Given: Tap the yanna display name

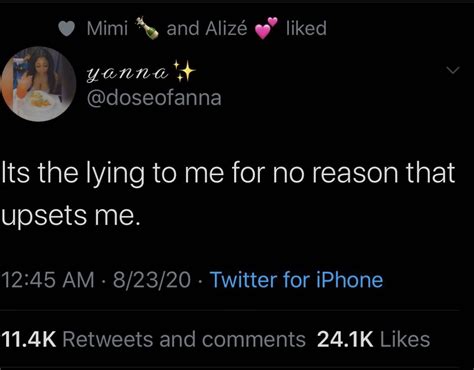Looking at the screenshot, I should click(127, 72).
